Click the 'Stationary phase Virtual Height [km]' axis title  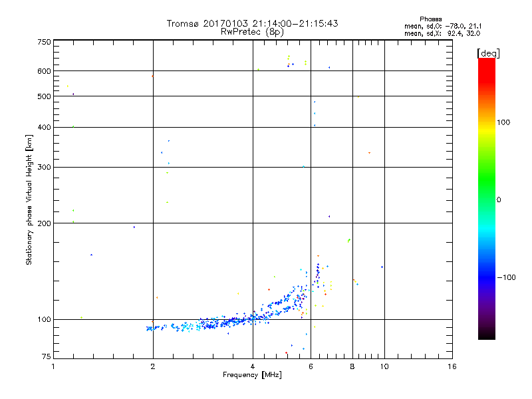(29, 199)
